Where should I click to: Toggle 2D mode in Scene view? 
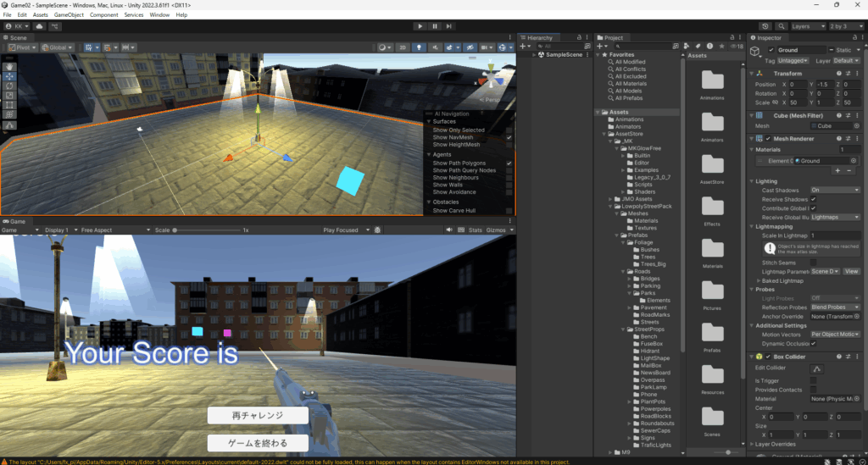(403, 47)
